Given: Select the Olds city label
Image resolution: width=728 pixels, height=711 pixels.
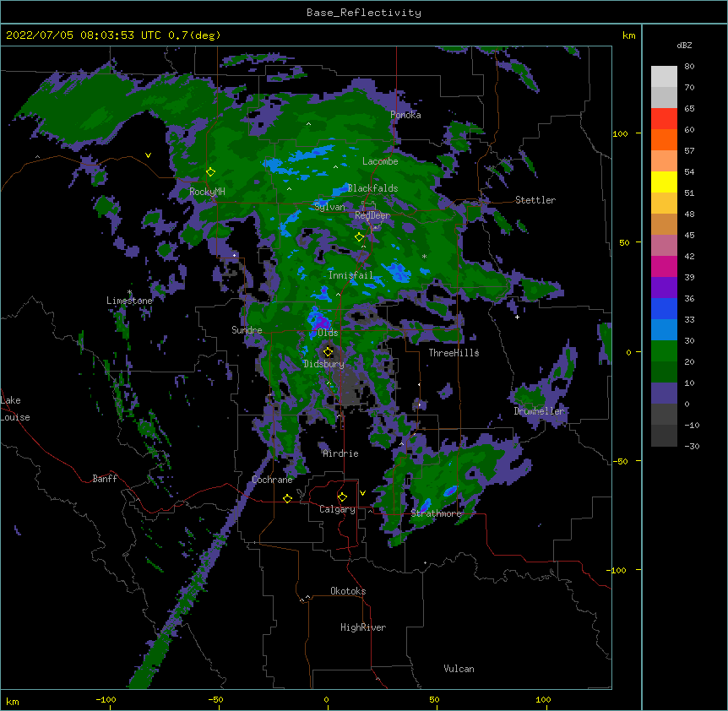Looking at the screenshot, I should (328, 333).
